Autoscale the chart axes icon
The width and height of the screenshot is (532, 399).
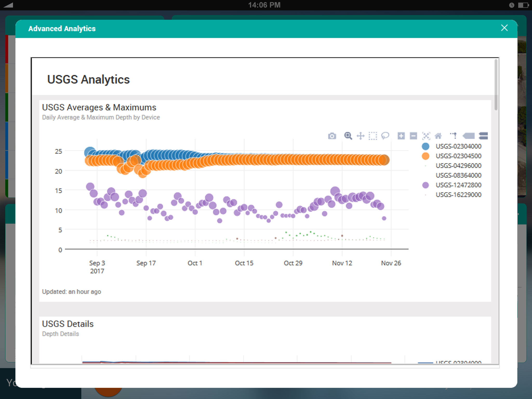point(426,136)
